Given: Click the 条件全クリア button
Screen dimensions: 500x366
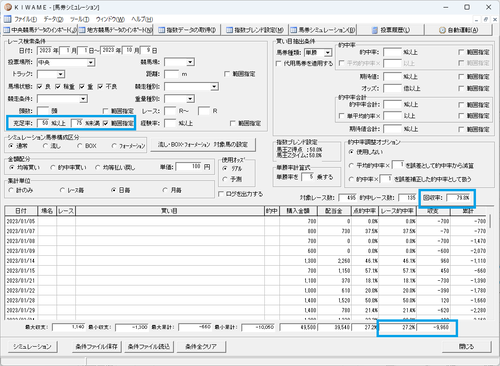Looking at the screenshot, I should tap(201, 347).
